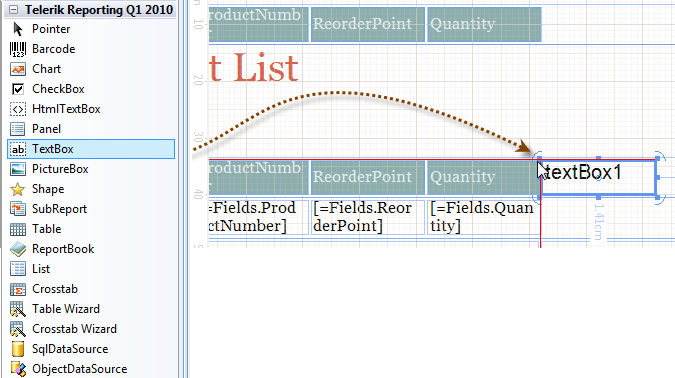675x378 pixels.
Task: Select the SqlDataSource cylinder icon
Action: (18, 349)
